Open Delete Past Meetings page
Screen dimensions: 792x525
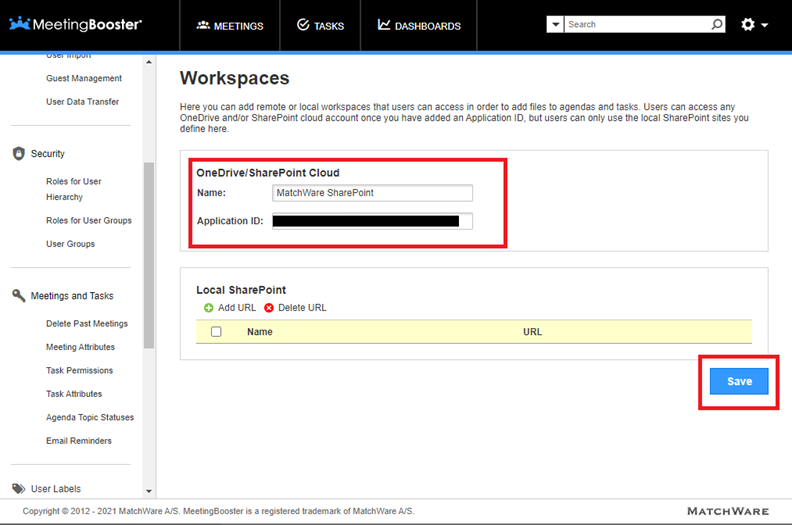click(x=87, y=323)
